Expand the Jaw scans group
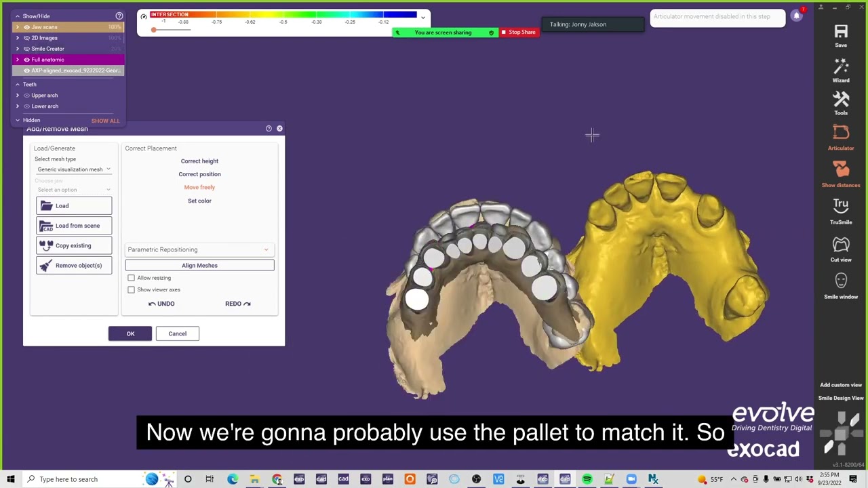The width and height of the screenshot is (868, 488). click(18, 27)
